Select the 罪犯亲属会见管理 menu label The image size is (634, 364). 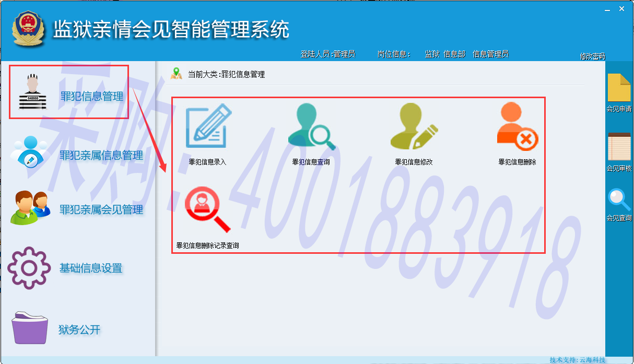[101, 209]
